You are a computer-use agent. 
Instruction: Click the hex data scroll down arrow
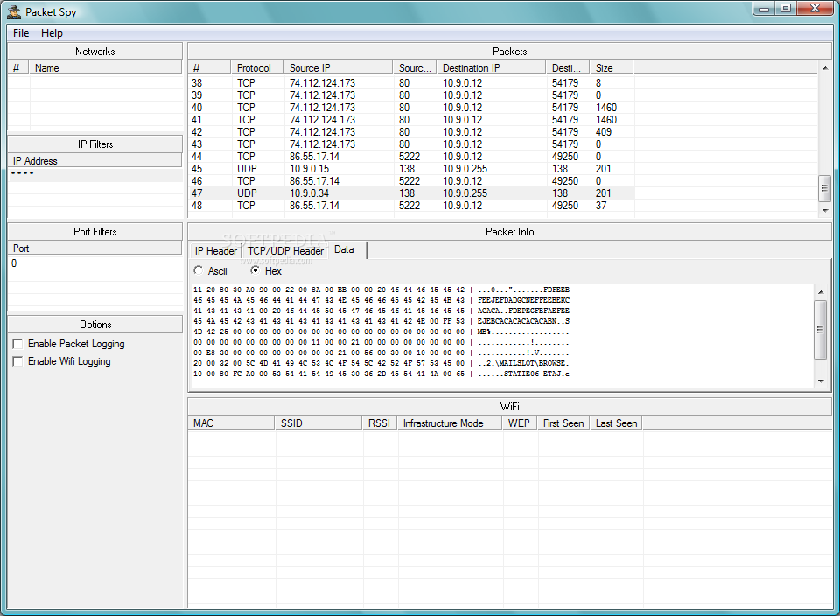pos(821,381)
